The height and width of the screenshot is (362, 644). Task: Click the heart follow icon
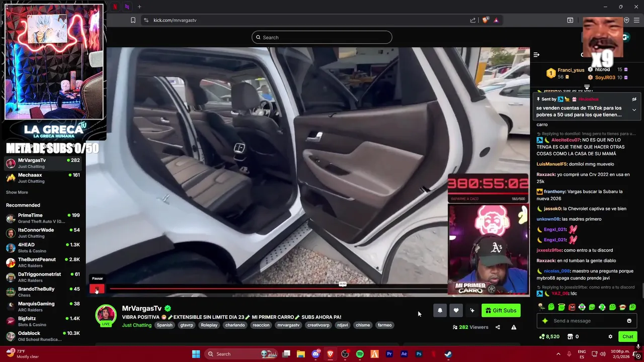click(456, 310)
